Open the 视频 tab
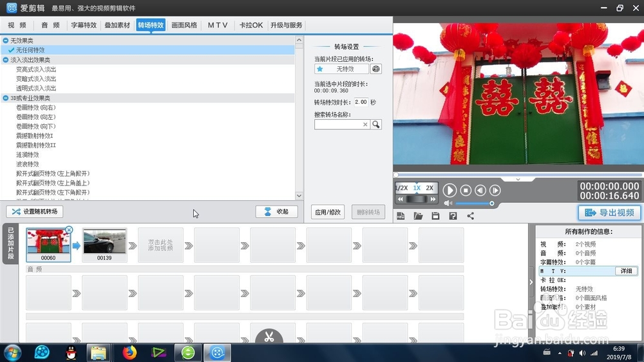The image size is (644, 362). coord(17,25)
